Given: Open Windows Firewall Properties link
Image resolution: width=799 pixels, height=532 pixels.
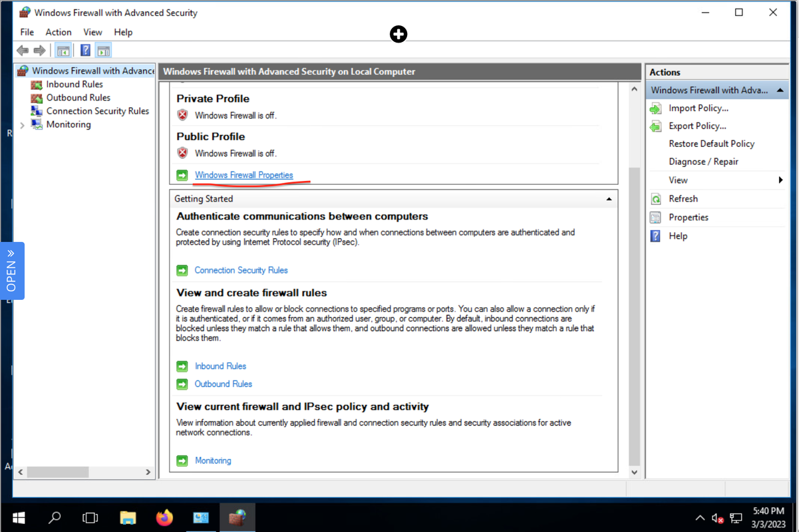Looking at the screenshot, I should [x=243, y=174].
